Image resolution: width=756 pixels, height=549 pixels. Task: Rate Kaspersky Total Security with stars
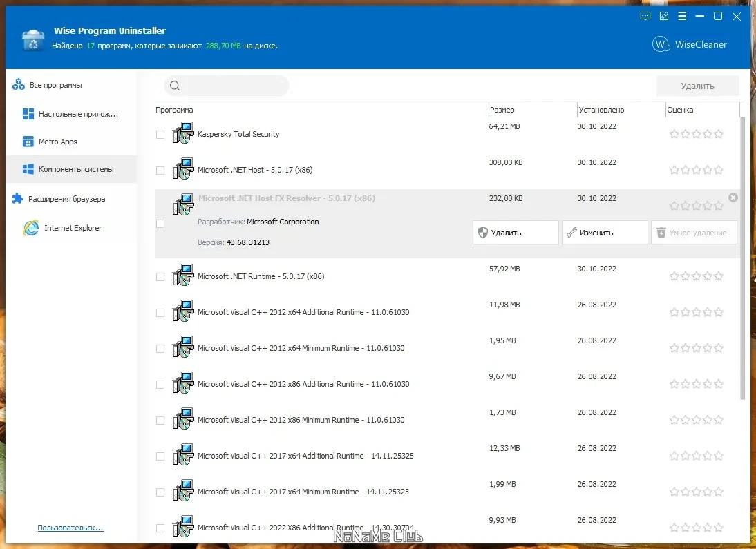[x=696, y=134]
